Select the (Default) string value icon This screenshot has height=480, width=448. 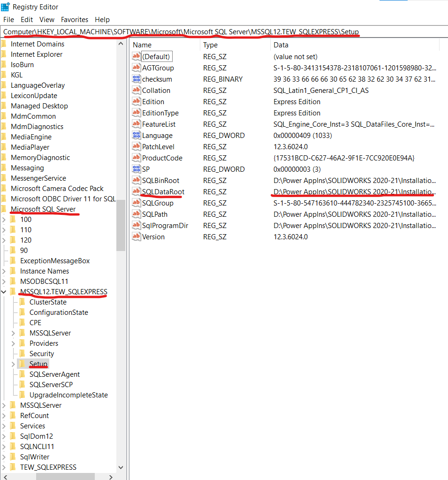coord(136,56)
